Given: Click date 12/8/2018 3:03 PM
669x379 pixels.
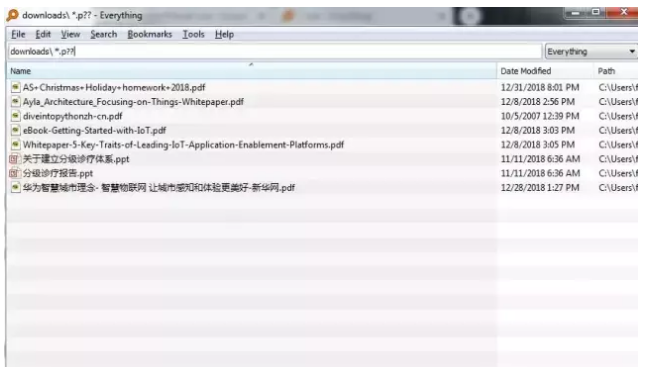Looking at the screenshot, I should 538,130.
